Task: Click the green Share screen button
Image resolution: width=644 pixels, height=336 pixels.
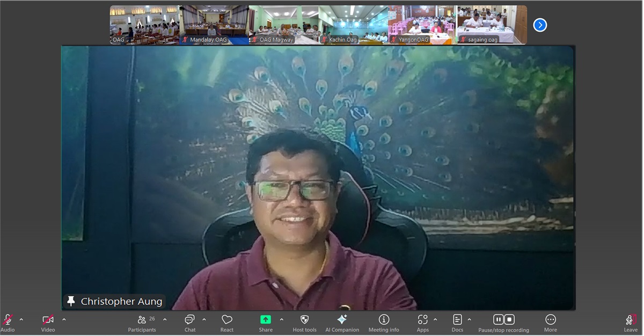Action: pyautogui.click(x=266, y=320)
